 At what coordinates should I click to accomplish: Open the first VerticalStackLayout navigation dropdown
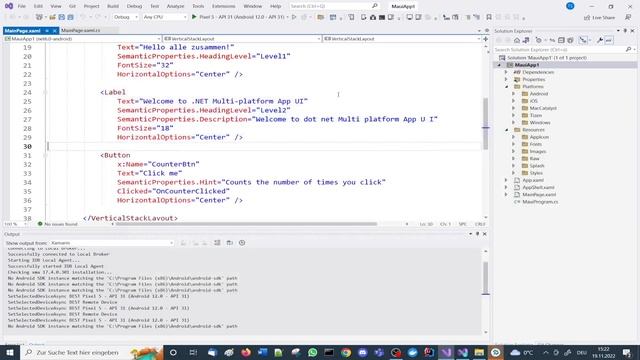tap(242, 39)
